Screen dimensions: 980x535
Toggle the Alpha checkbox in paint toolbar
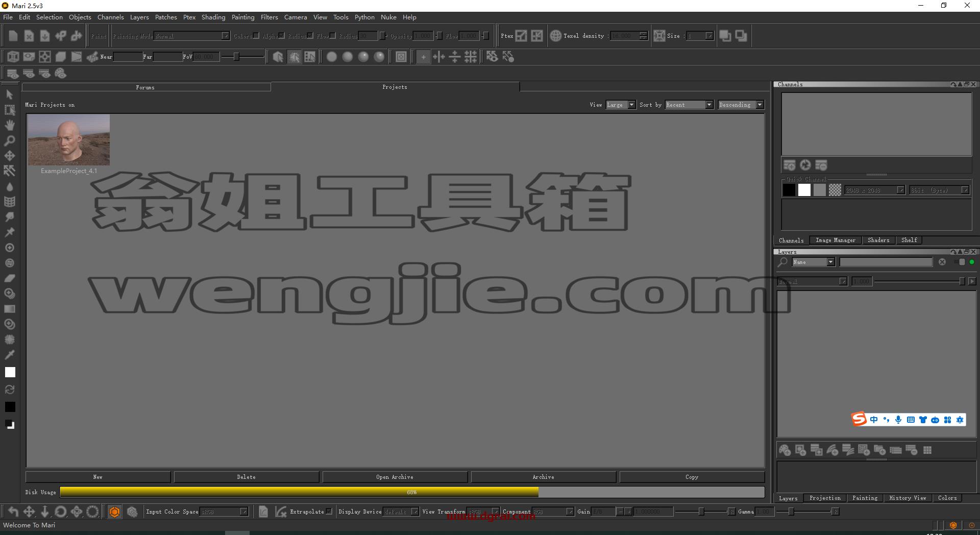tap(281, 36)
